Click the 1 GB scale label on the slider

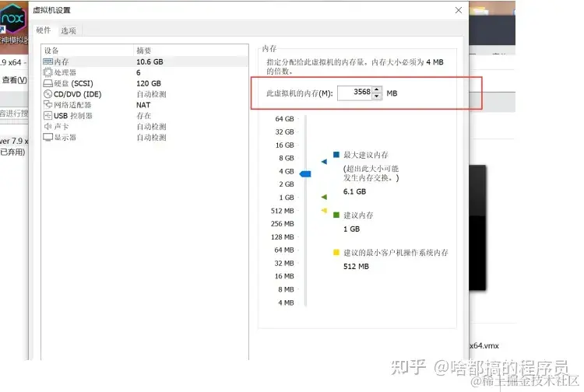click(287, 198)
